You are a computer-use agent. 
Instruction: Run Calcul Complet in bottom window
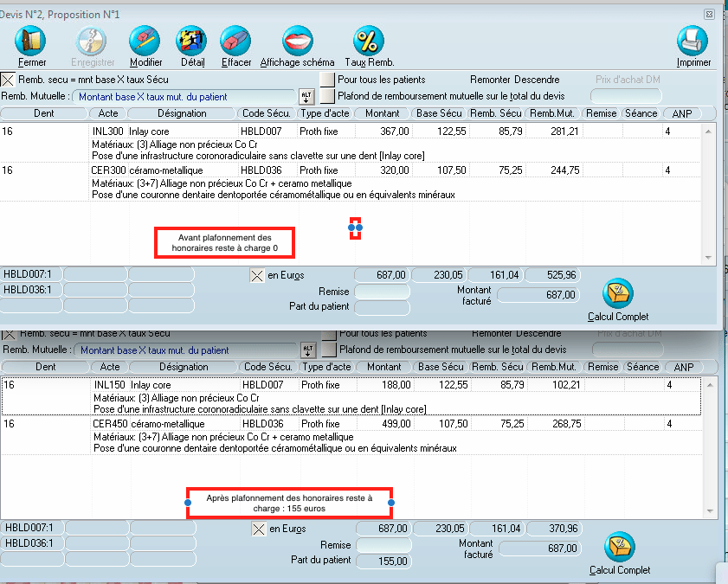coord(619,548)
